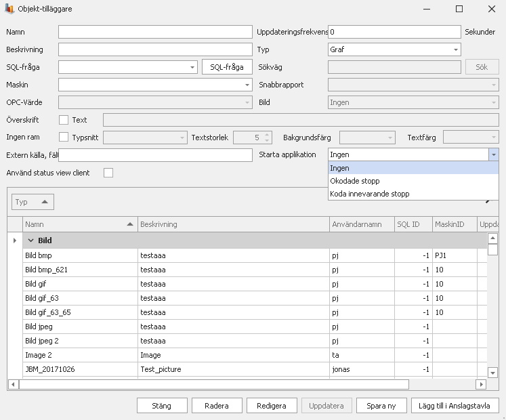Collapse the Bild group row

(30, 240)
